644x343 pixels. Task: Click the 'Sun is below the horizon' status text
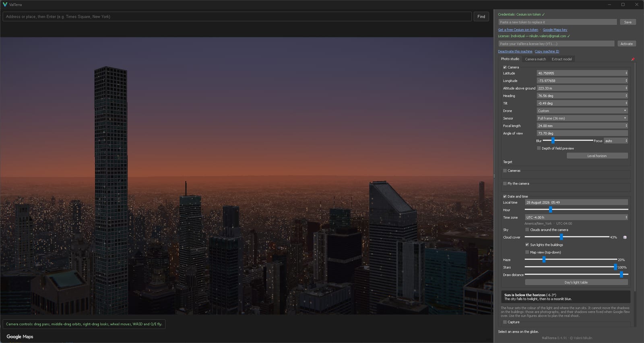point(530,295)
